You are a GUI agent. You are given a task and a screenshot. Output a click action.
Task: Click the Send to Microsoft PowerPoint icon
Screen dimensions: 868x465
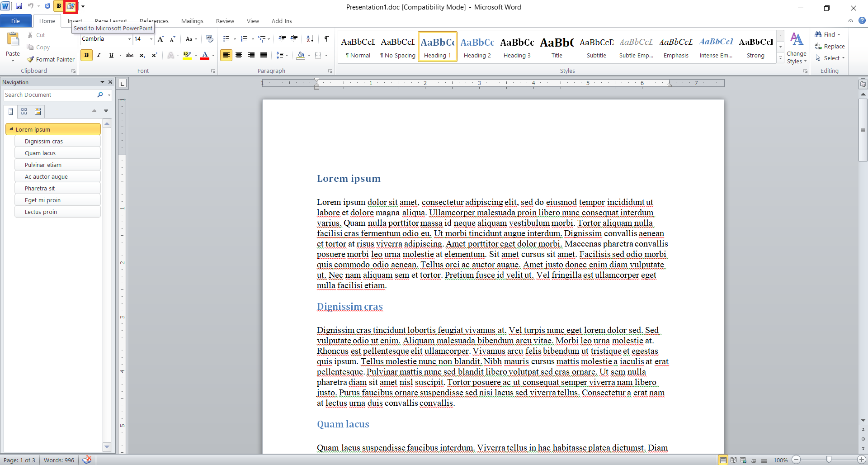pos(71,6)
